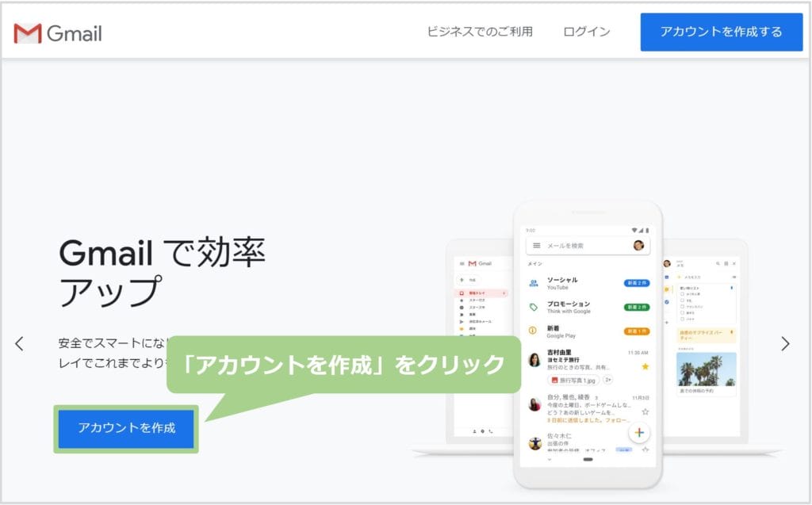Open the 佐々木仁 email row
812x505 pixels.
588,442
